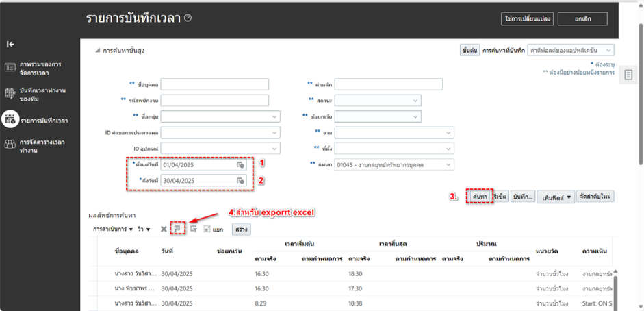Open the การดำเนินการ menu
This screenshot has width=644, height=311.
tap(113, 229)
